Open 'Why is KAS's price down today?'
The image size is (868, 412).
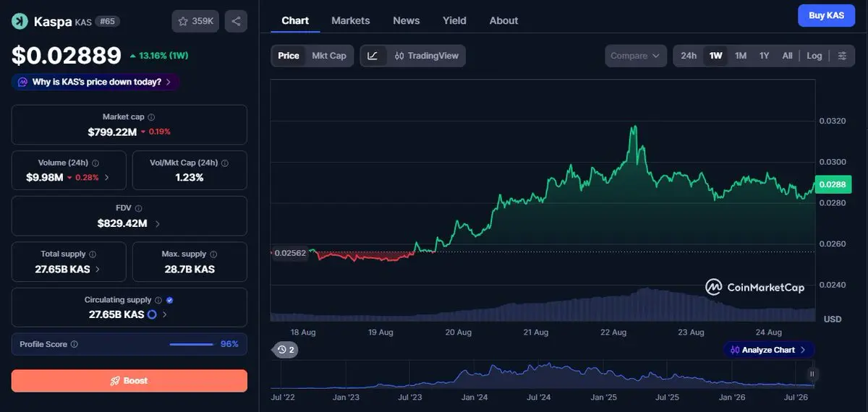tap(95, 82)
